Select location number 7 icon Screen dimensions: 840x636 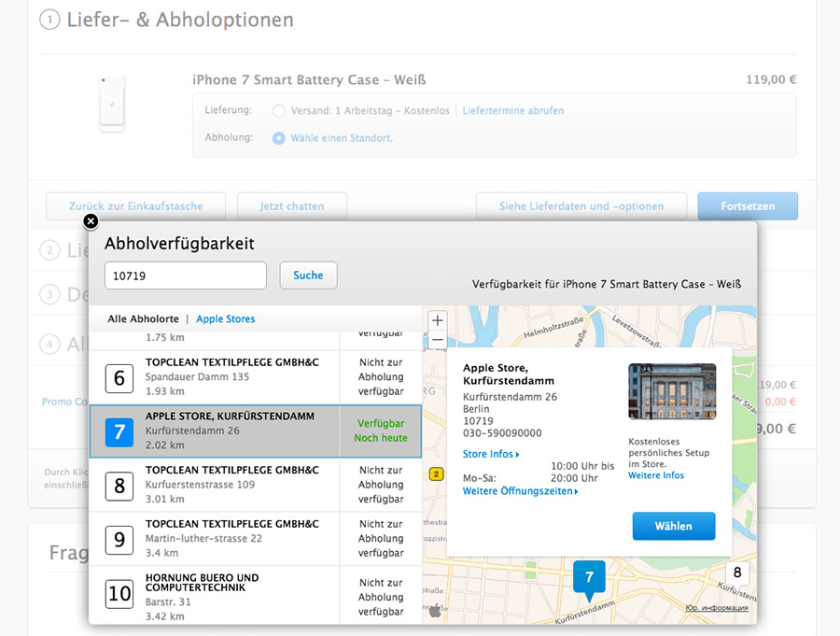pyautogui.click(x=119, y=431)
